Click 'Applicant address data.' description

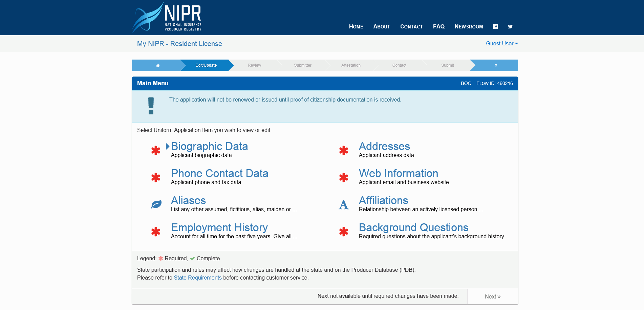coord(387,155)
